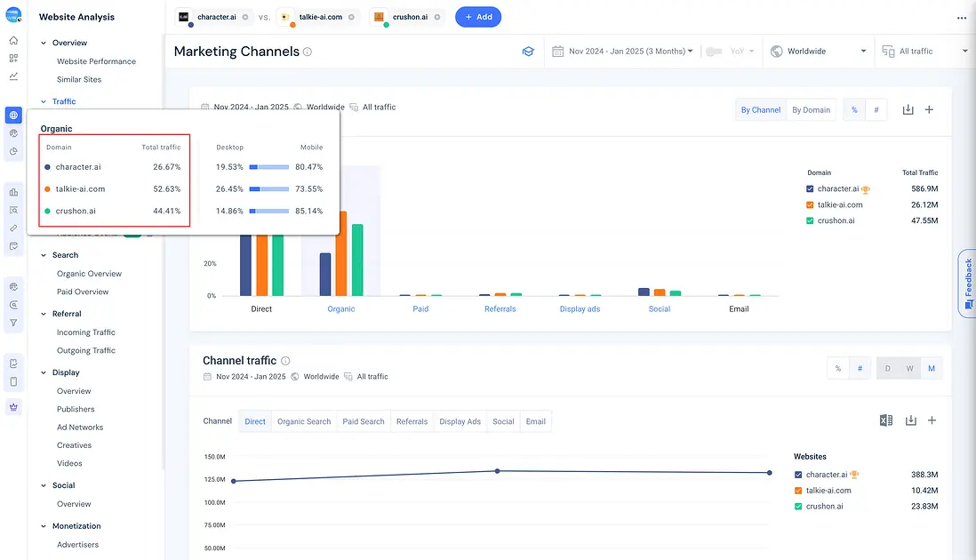
Task: Open the Nov 2024 - Jan 2025 date dropdown
Action: 622,52
